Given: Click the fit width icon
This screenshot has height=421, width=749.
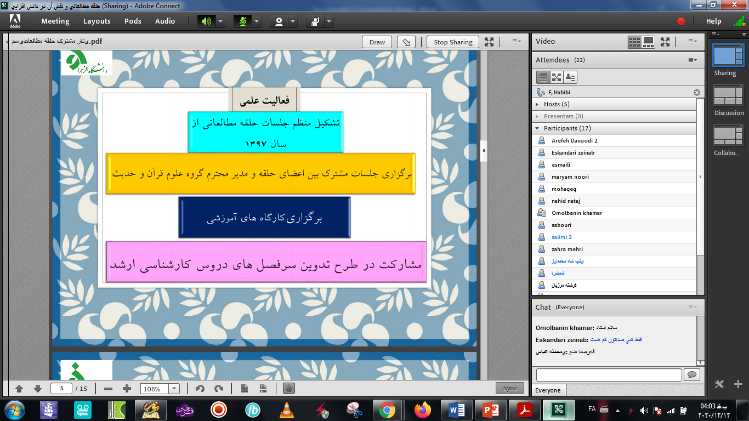Looking at the screenshot, I should coord(263,389).
